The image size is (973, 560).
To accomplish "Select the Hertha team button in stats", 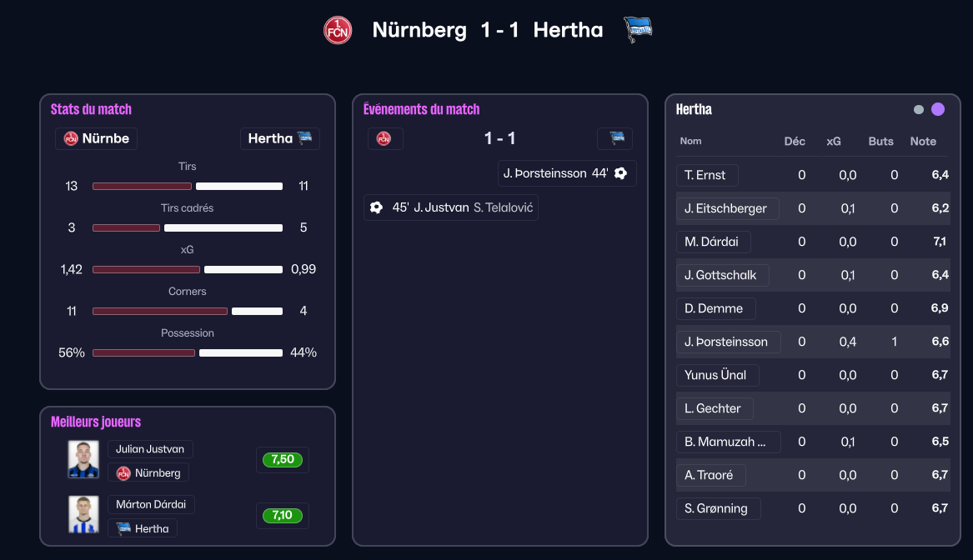I will (x=279, y=138).
